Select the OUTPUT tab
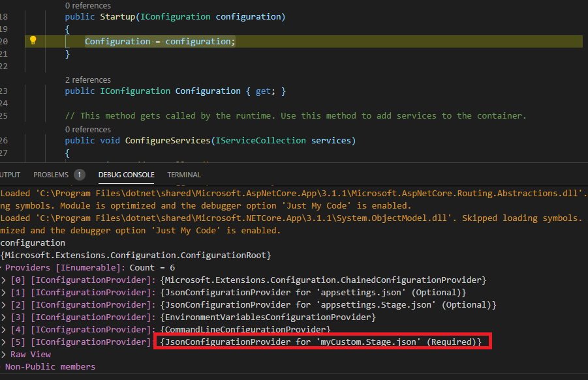This screenshot has width=588, height=380. coord(8,174)
